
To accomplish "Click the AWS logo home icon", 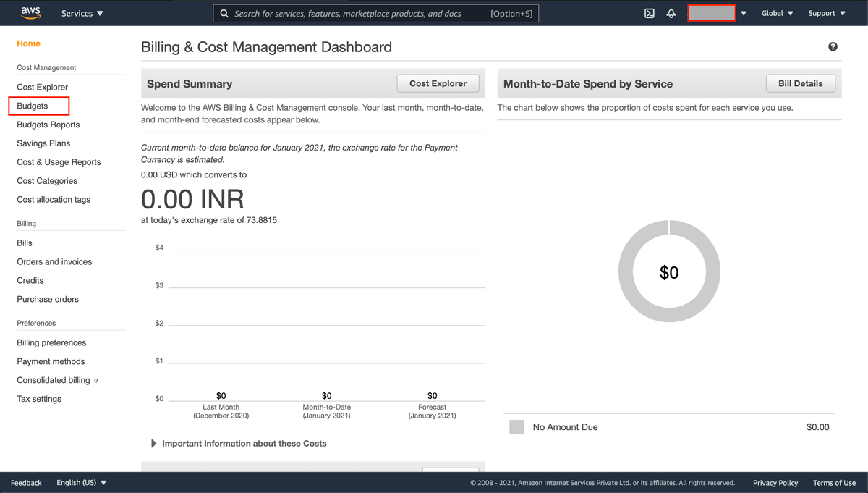I will (30, 12).
